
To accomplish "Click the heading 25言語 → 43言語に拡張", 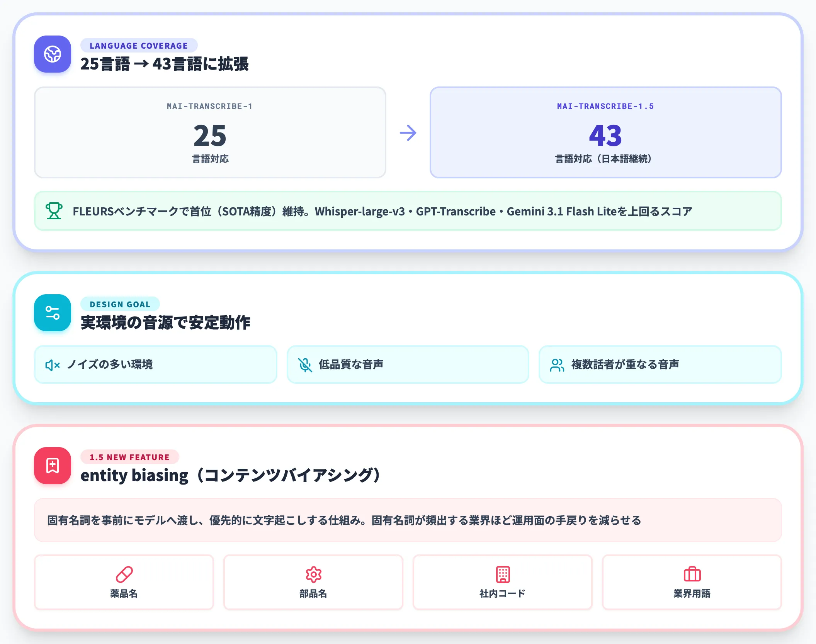I will (165, 64).
